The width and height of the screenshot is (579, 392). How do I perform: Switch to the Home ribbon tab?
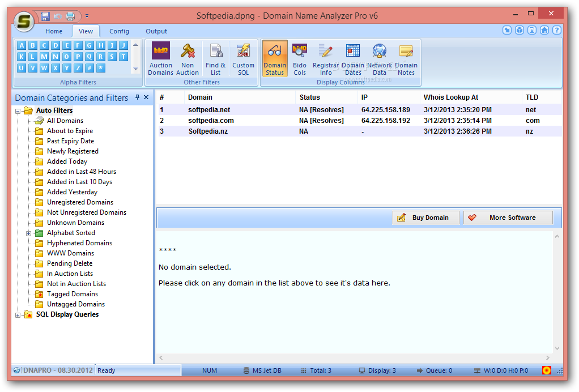[x=54, y=31]
